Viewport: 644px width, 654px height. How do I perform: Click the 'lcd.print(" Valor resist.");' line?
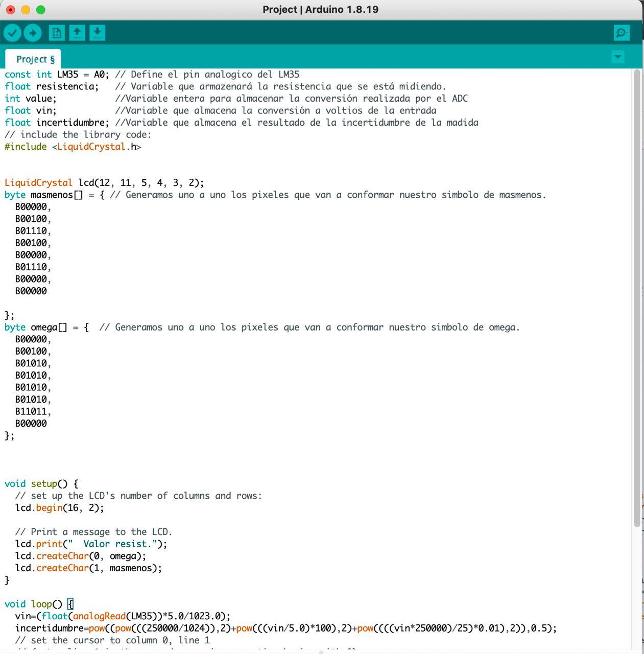point(91,544)
